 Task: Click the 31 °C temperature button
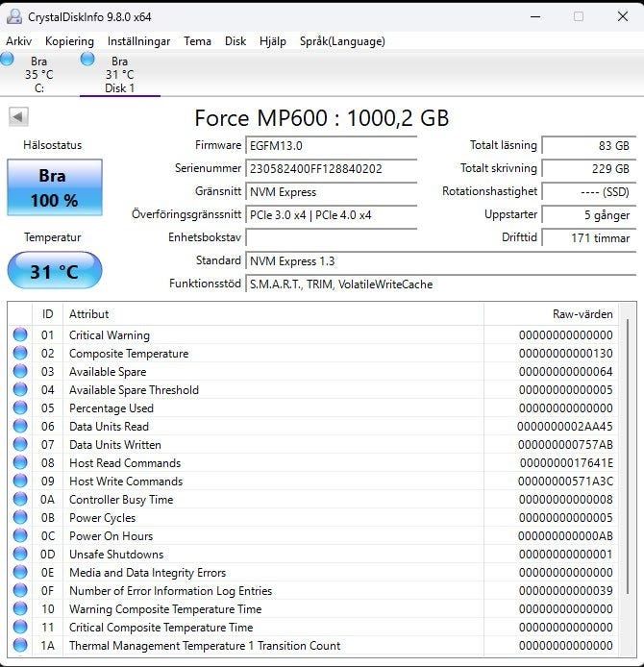coord(54,271)
